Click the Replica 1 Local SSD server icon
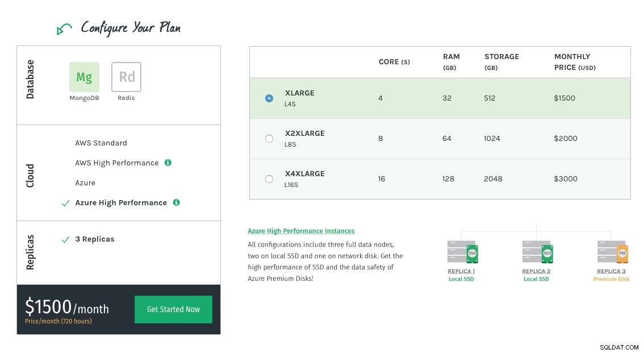Image resolution: width=644 pixels, height=353 pixels. tap(462, 251)
